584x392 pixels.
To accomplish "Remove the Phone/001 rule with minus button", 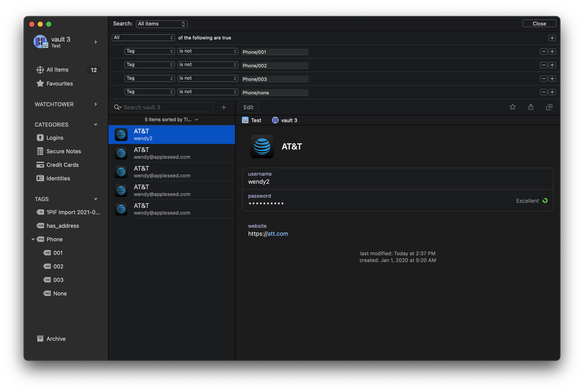I will pyautogui.click(x=544, y=51).
